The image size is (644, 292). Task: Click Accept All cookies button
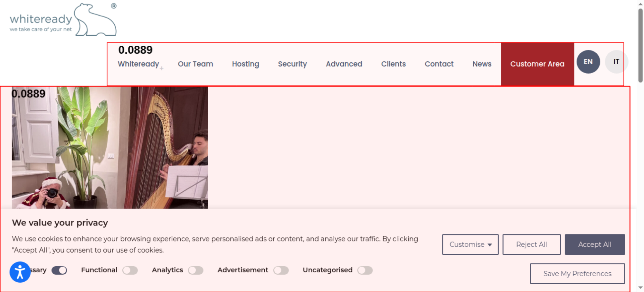pyautogui.click(x=595, y=244)
